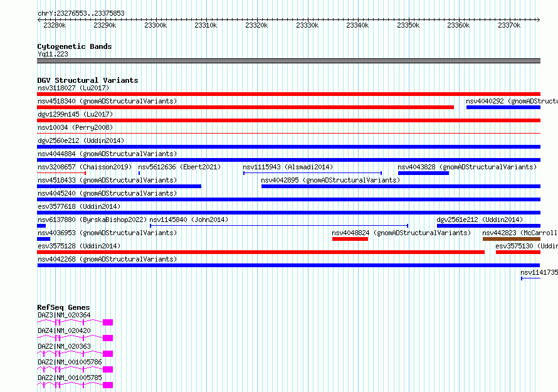Open the nsv4042268 variant label
Image resolution: width=558 pixels, height=392 pixels.
107,259
